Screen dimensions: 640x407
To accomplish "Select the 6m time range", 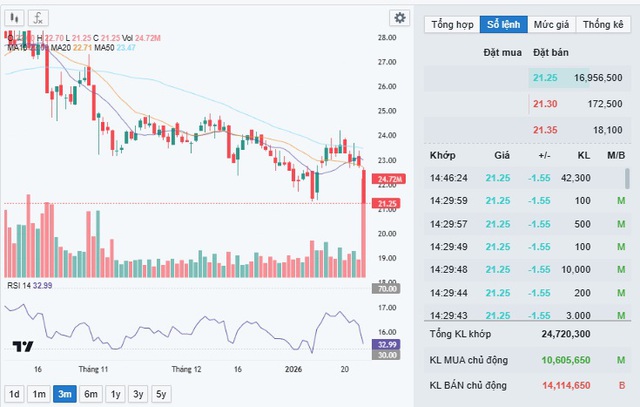I will pos(90,393).
